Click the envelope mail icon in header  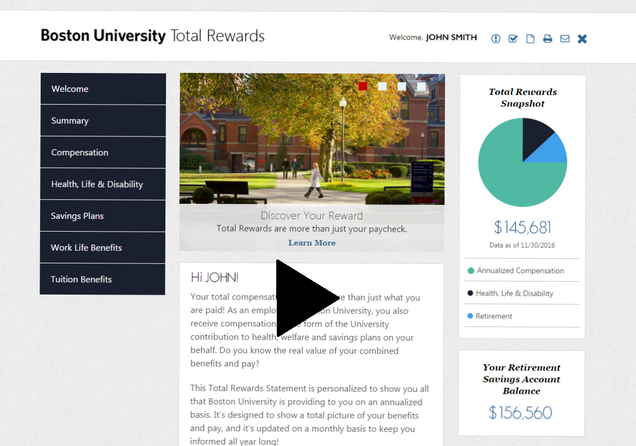tap(565, 39)
